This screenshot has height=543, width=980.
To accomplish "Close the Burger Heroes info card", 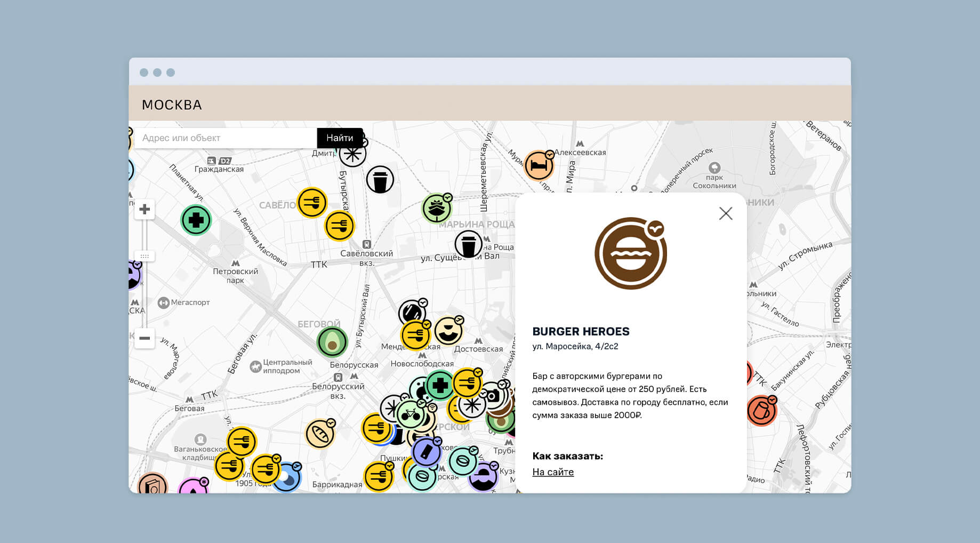I will (726, 213).
